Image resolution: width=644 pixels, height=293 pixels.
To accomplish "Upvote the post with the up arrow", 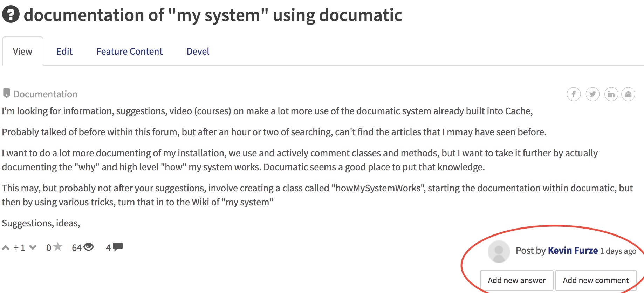I will (x=6, y=248).
